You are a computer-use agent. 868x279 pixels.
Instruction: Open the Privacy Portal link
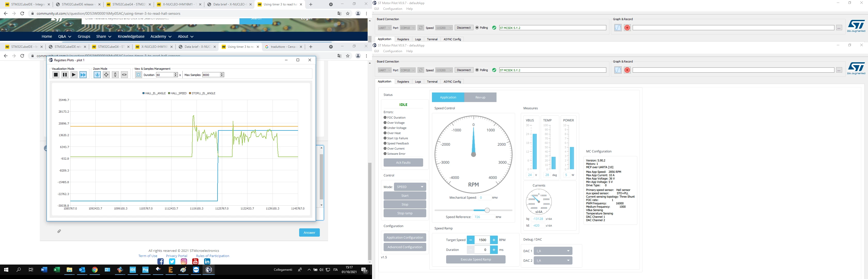176,256
